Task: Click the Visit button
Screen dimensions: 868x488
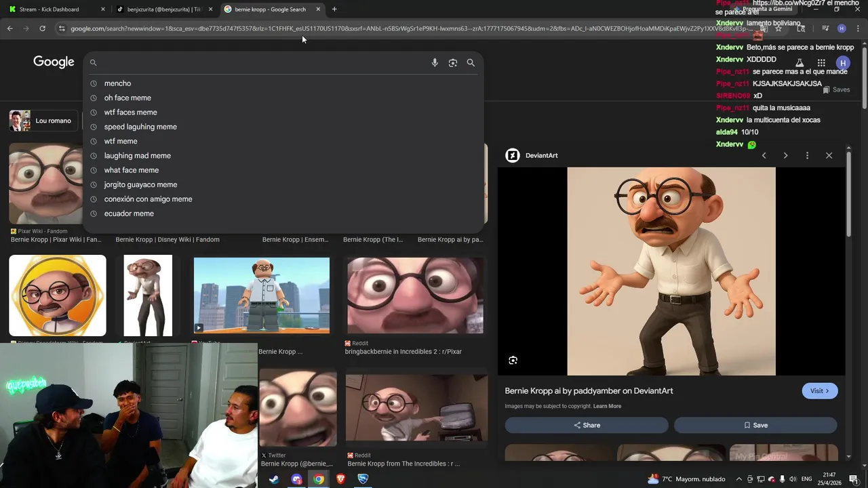Action: click(820, 391)
